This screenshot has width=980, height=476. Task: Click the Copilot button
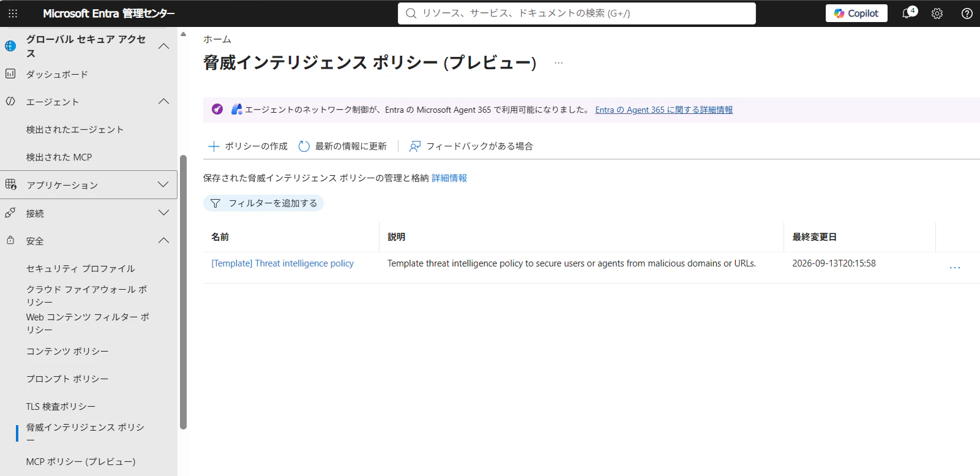856,13
